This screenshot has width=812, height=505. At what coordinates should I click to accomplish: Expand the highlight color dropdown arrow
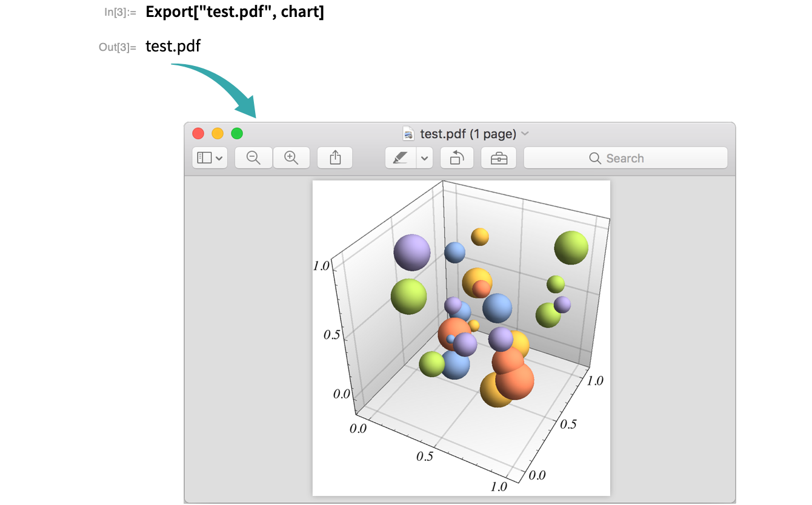pyautogui.click(x=424, y=158)
